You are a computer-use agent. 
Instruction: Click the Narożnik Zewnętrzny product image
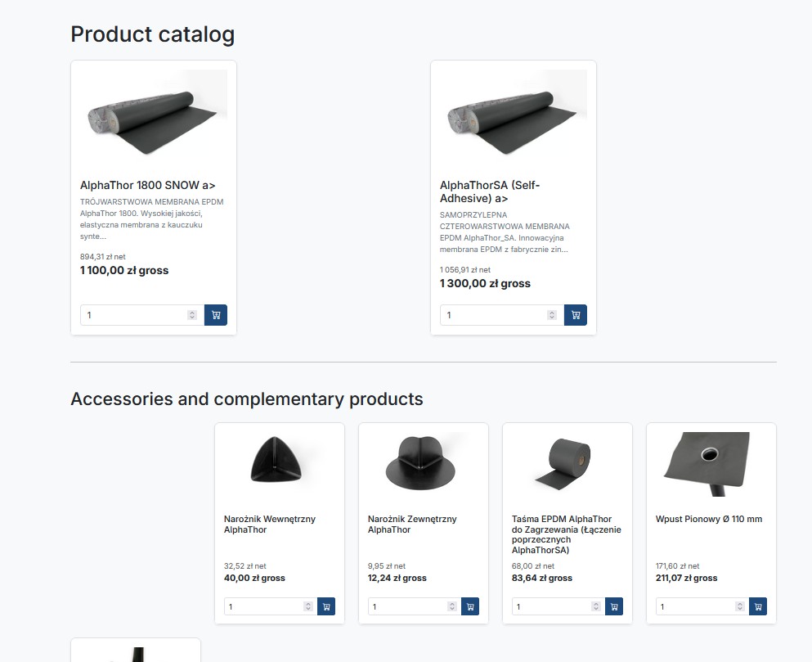click(424, 462)
